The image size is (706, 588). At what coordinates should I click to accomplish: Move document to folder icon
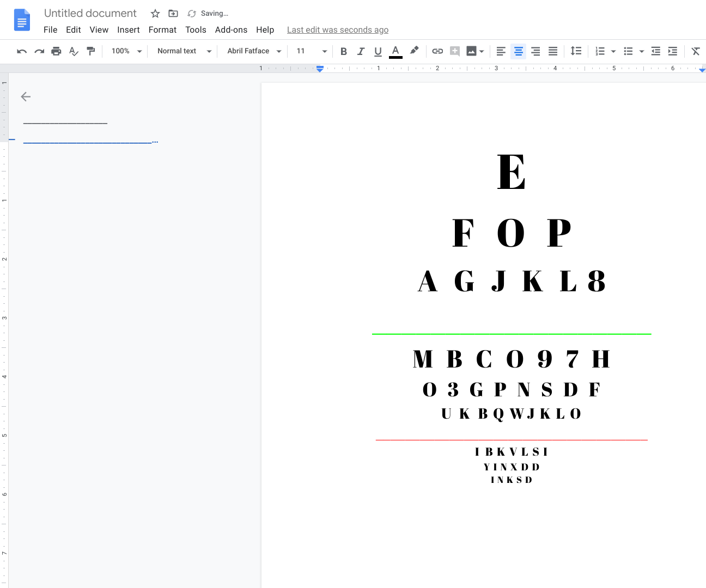pyautogui.click(x=173, y=14)
